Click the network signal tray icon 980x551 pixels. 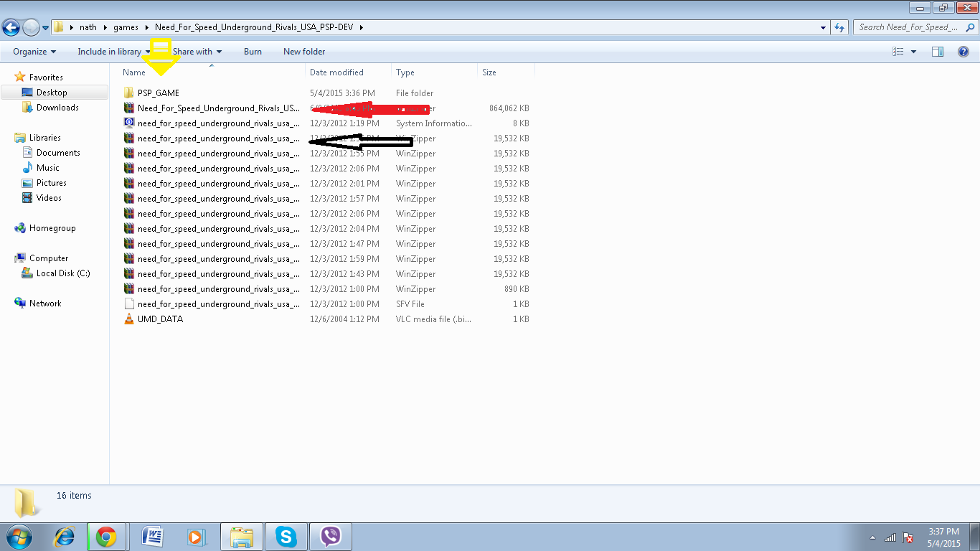coord(890,537)
